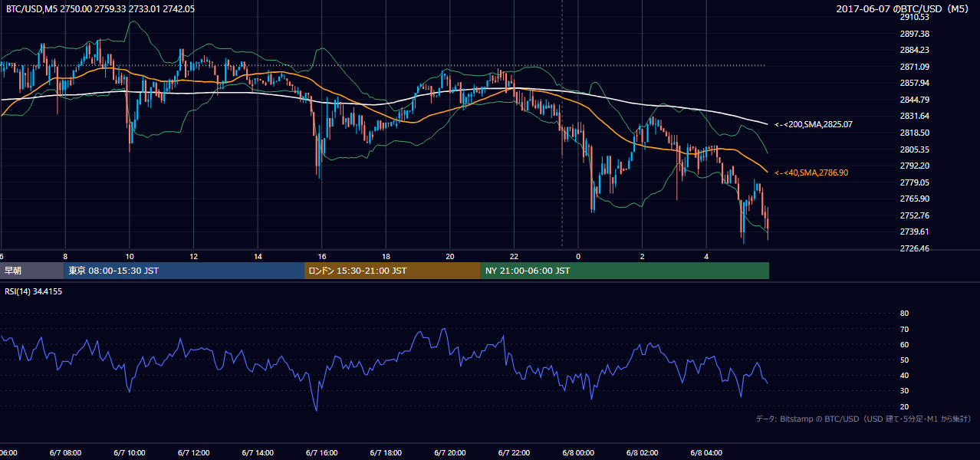Click hour axis label 10 under price chart

[130, 257]
